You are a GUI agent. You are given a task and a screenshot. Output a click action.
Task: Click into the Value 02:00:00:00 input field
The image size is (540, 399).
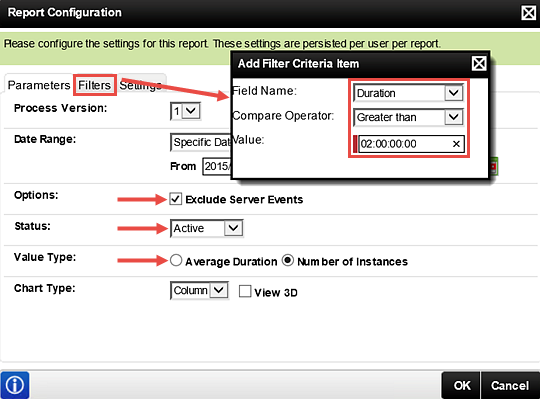(405, 144)
